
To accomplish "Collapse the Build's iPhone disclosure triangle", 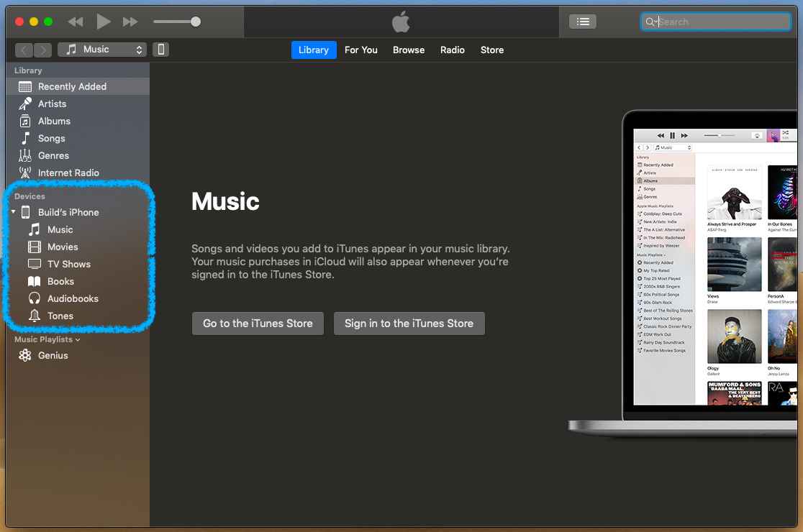I will click(x=14, y=212).
